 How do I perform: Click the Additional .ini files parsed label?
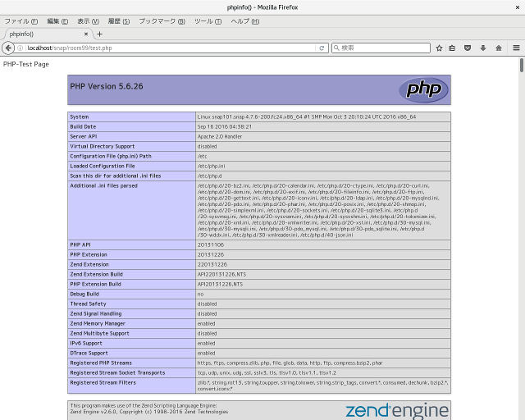click(x=103, y=185)
